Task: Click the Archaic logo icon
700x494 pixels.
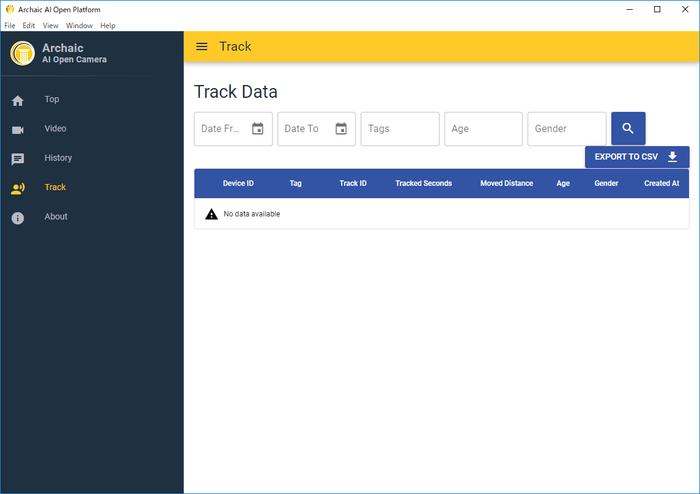Action: pos(22,53)
